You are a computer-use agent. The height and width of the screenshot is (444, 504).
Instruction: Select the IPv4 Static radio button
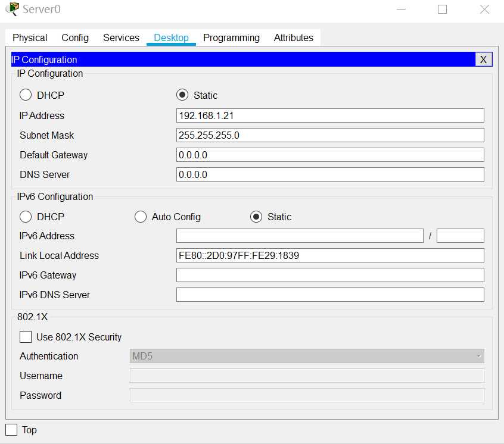pos(182,95)
